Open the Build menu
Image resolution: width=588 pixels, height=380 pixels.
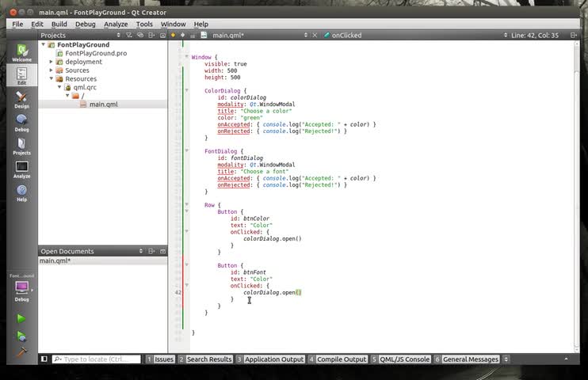(x=59, y=25)
